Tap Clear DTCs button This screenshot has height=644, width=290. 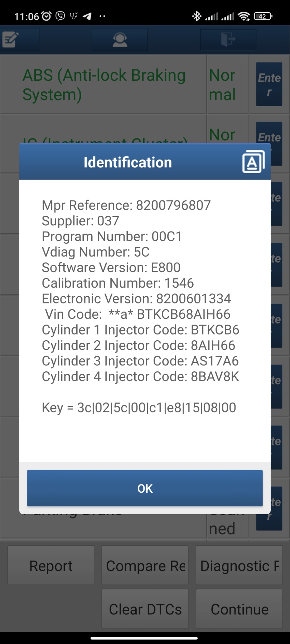coord(145,609)
